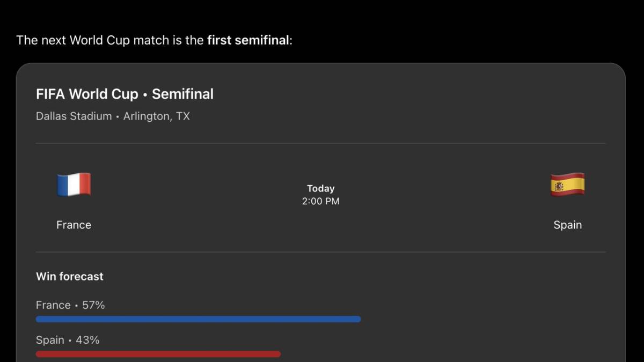Click the bold 'first semifinal' text

248,40
